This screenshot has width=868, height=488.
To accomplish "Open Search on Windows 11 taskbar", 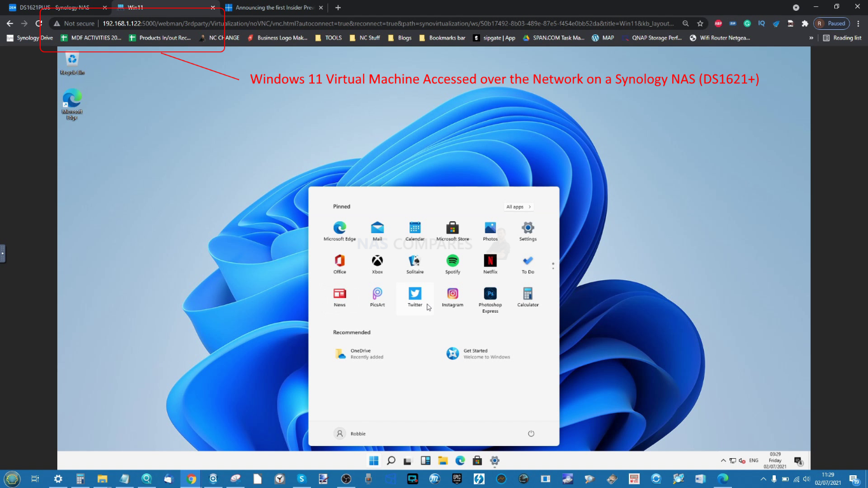I will pyautogui.click(x=391, y=461).
